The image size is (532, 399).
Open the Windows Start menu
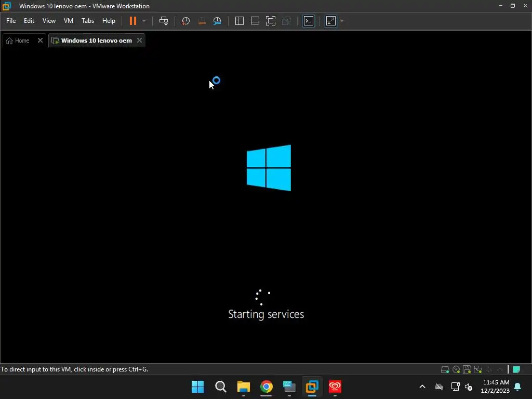pyautogui.click(x=198, y=387)
